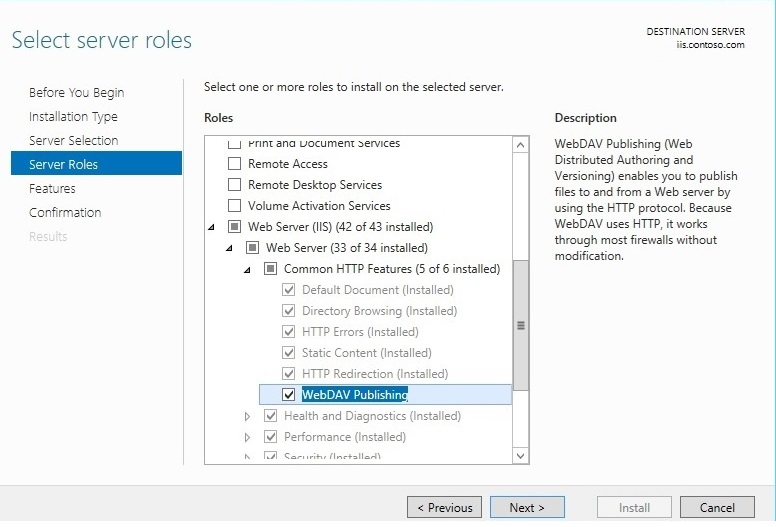Click the Directory Browsing (Installed) checkbox
The image size is (776, 527).
pyautogui.click(x=289, y=311)
